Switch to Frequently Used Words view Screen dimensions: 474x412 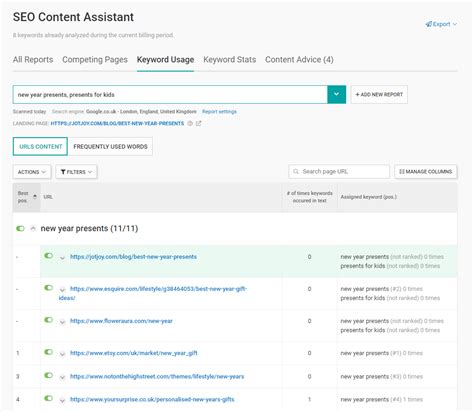tap(110, 147)
